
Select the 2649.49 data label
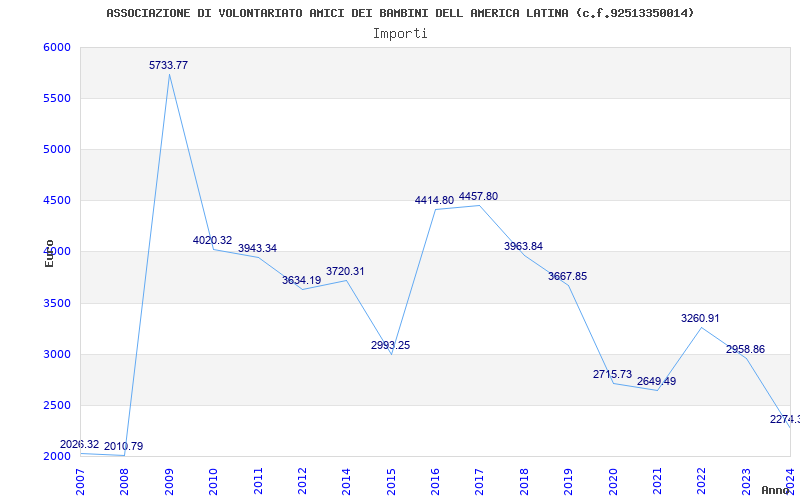pyautogui.click(x=656, y=381)
